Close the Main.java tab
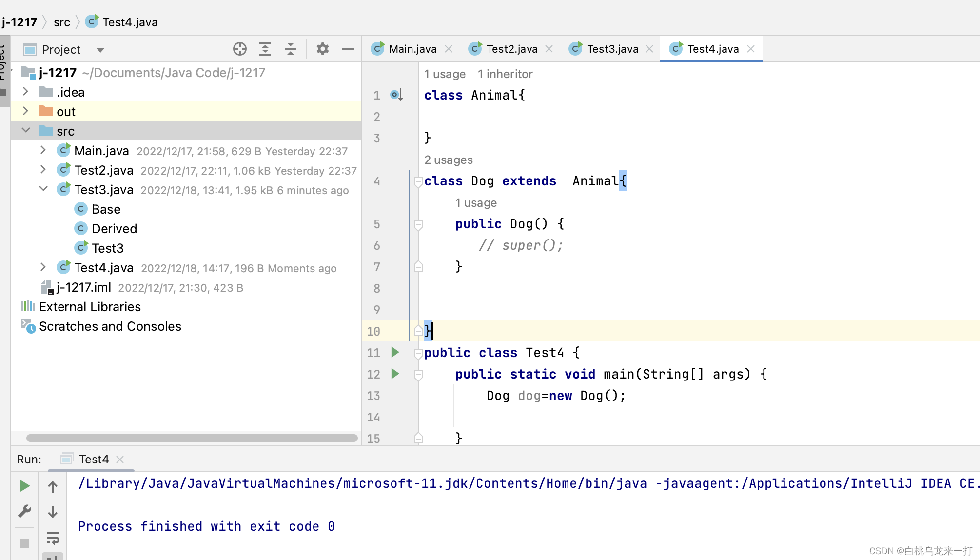The width and height of the screenshot is (980, 560). point(449,49)
